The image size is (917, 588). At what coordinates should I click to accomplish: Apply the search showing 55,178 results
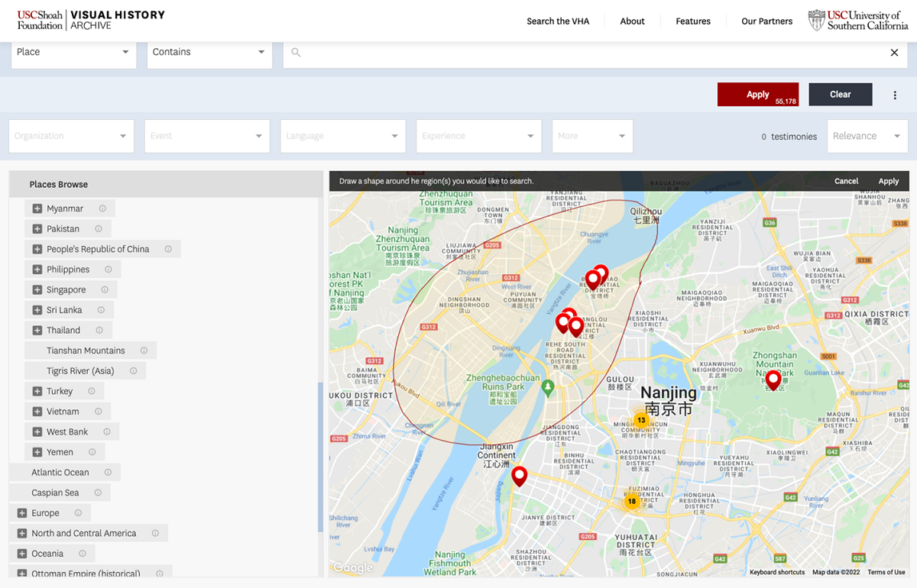click(758, 94)
